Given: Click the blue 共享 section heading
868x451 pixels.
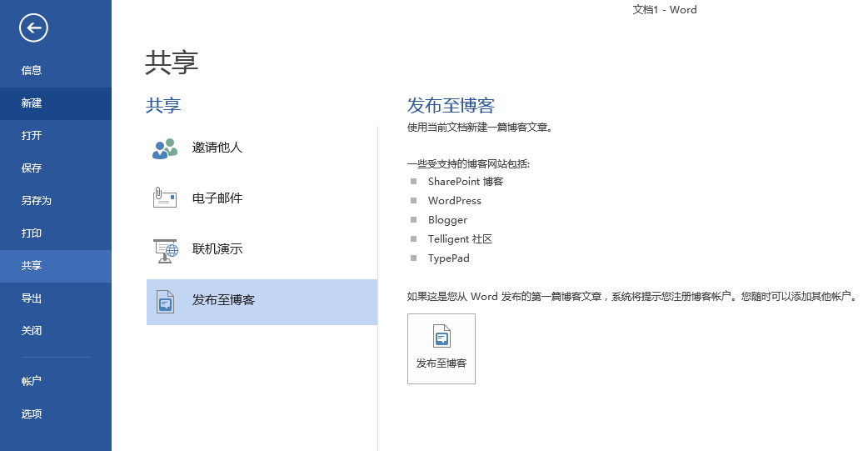Looking at the screenshot, I should [163, 105].
